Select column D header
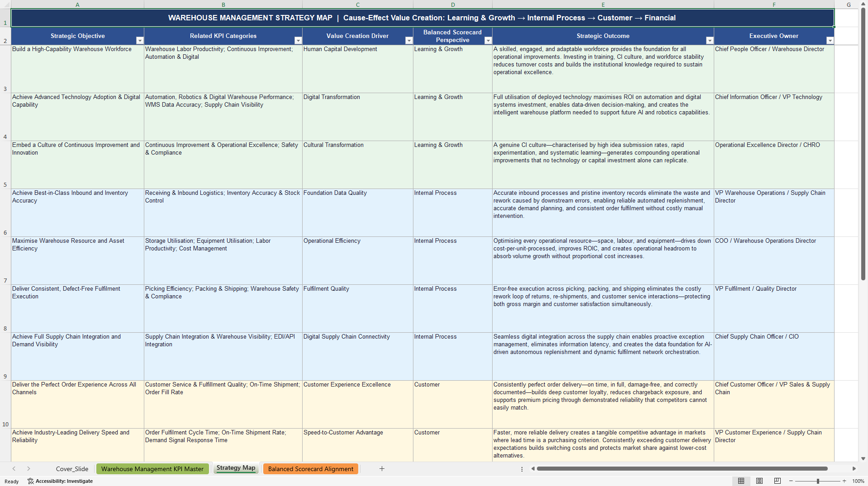The width and height of the screenshot is (868, 486). click(452, 5)
